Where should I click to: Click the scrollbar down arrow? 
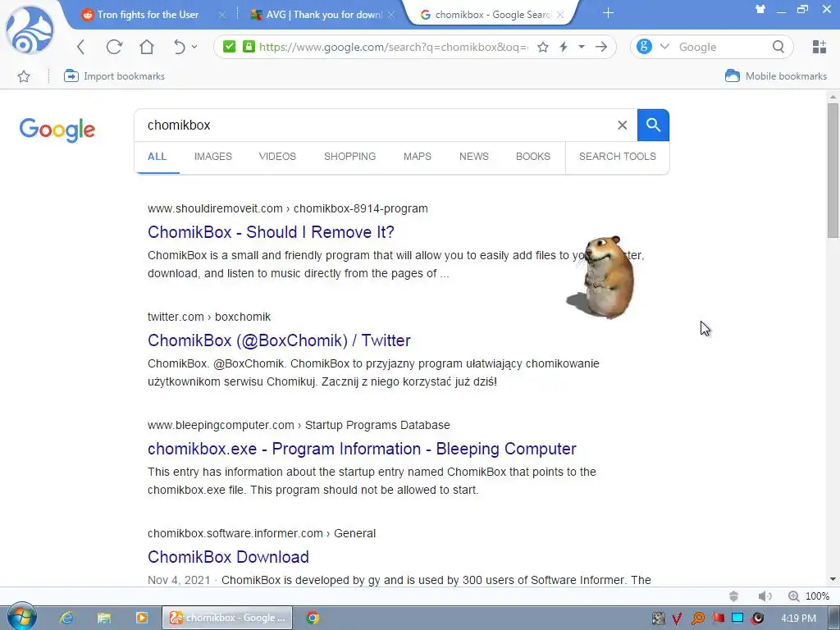point(833,579)
